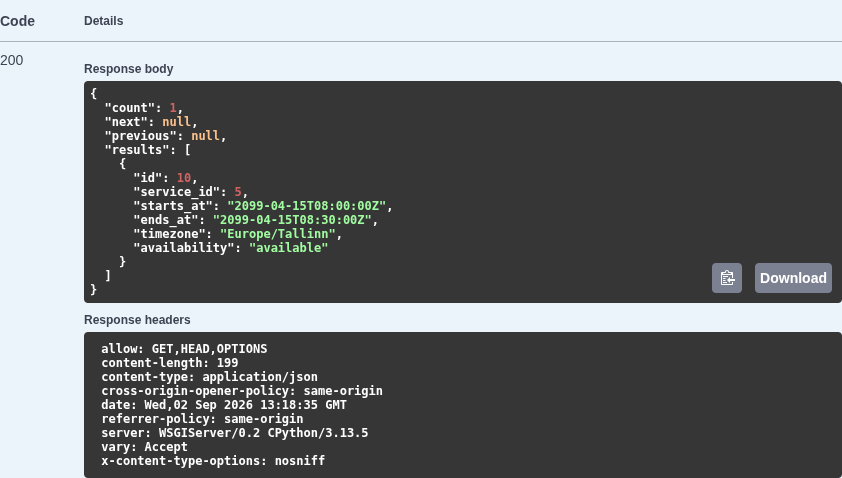The height and width of the screenshot is (478, 842).
Task: Copy response body to clipboard
Action: (727, 278)
